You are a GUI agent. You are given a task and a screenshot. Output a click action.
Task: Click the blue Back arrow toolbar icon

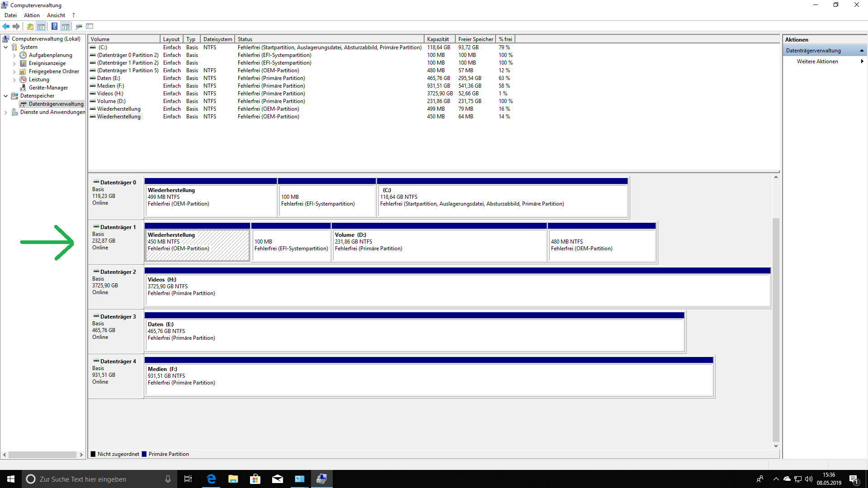point(6,26)
